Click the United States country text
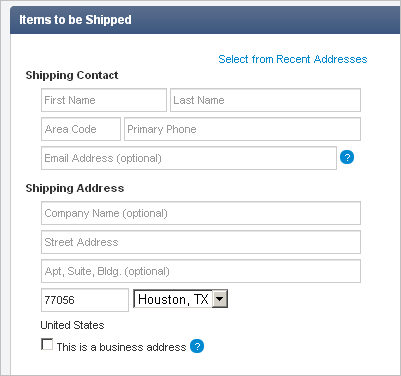Image resolution: width=401 pixels, height=376 pixels. pos(72,325)
